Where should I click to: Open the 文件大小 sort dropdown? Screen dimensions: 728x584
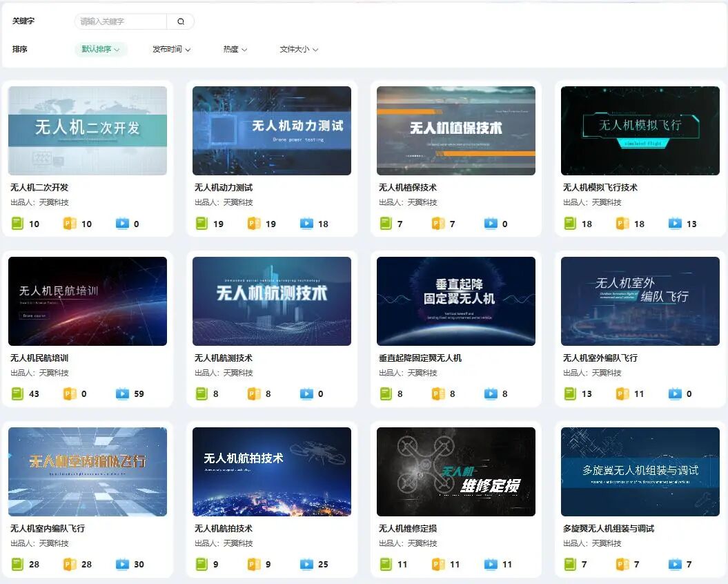coord(299,50)
